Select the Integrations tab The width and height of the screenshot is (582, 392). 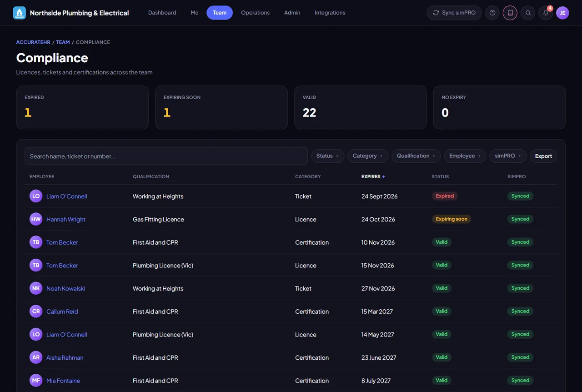coord(330,13)
